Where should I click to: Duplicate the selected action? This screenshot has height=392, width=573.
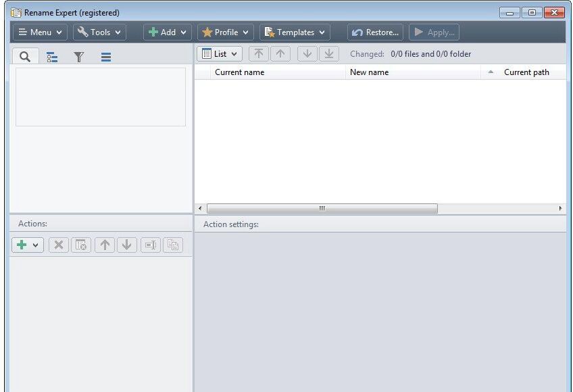173,245
